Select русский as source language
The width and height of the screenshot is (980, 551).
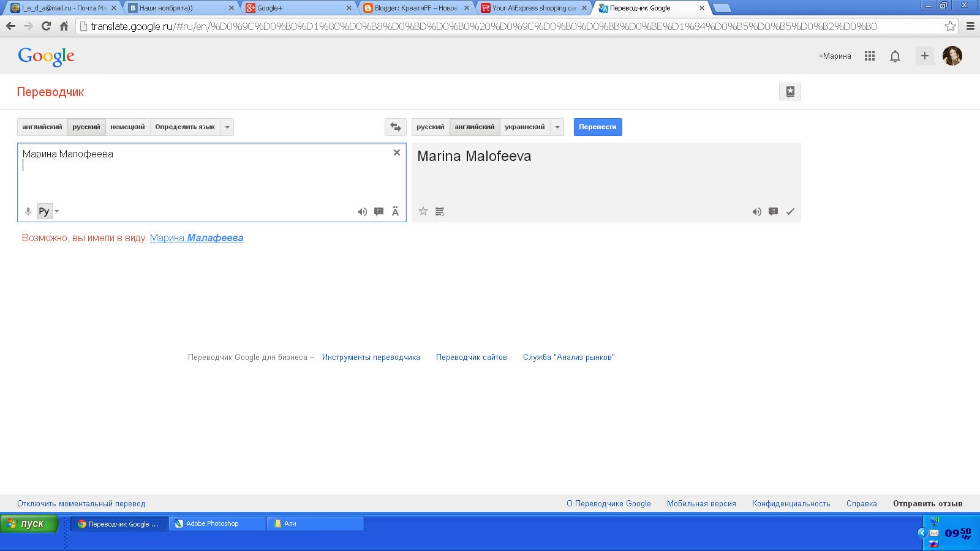click(x=86, y=127)
